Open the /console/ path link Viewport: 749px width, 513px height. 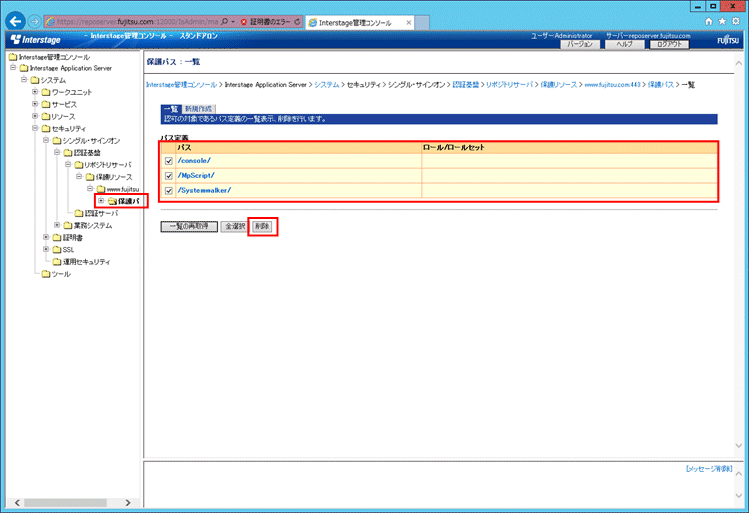pos(194,160)
